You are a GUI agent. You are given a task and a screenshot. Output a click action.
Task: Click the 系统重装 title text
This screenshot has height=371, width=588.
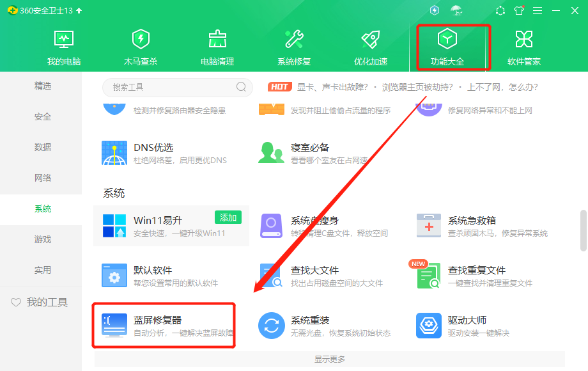pos(310,320)
